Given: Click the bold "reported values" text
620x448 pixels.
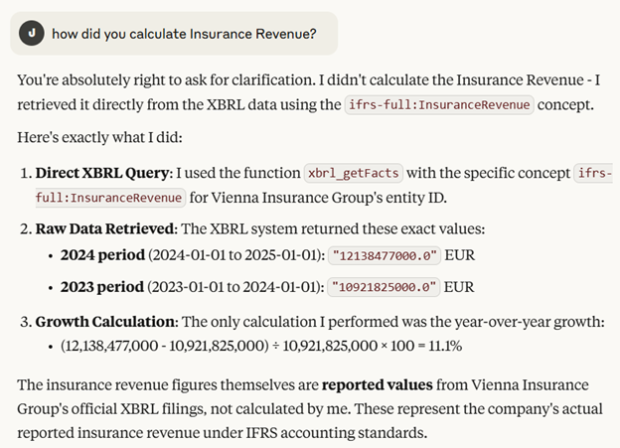Looking at the screenshot, I should coord(377,385).
